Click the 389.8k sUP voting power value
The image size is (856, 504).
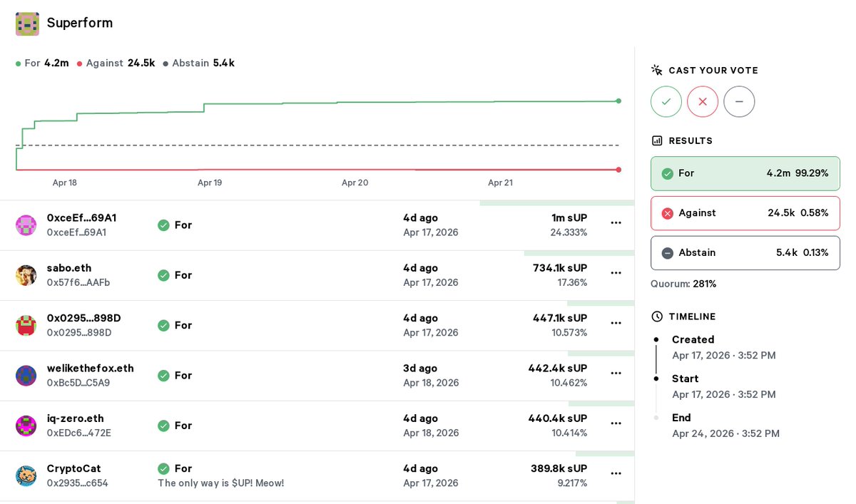tap(559, 468)
